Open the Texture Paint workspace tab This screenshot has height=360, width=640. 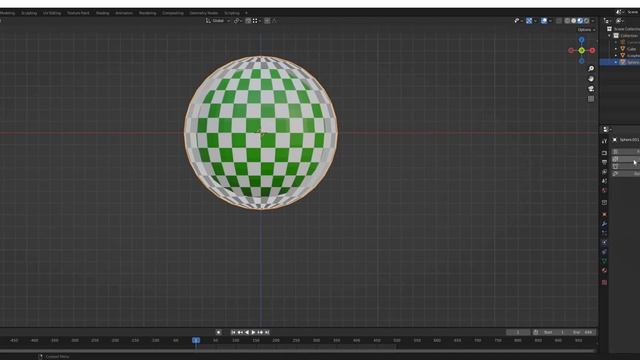pyautogui.click(x=78, y=13)
